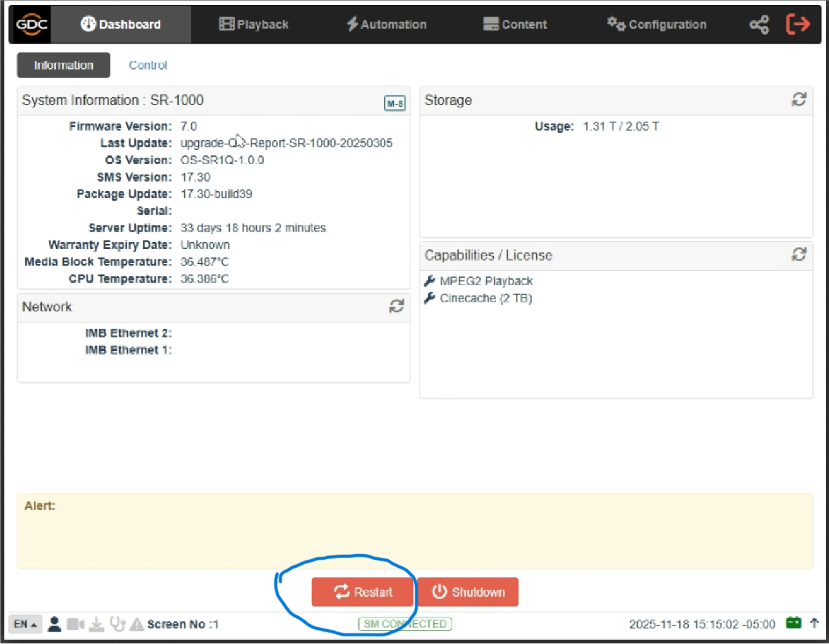Switch to the Control tab
The width and height of the screenshot is (829, 644).
click(x=147, y=65)
